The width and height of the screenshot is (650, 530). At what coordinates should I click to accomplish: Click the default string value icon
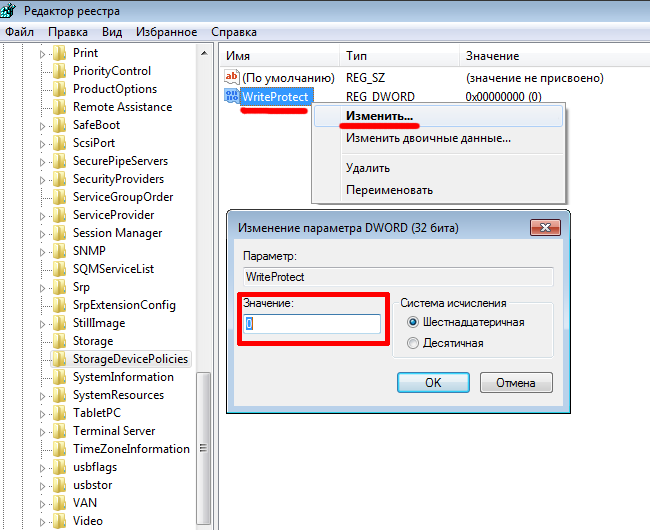pos(232,77)
